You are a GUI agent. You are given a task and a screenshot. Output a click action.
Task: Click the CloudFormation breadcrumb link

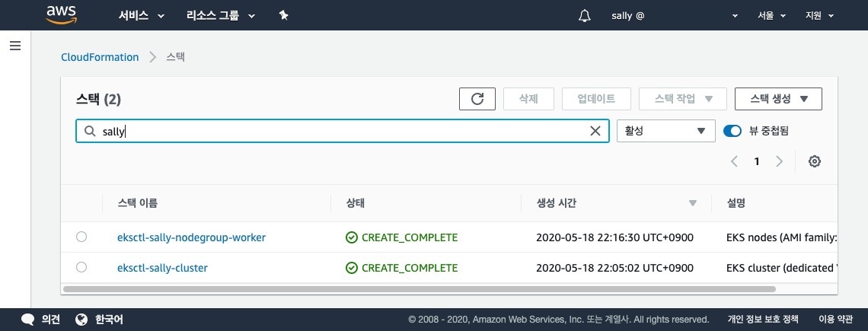100,57
